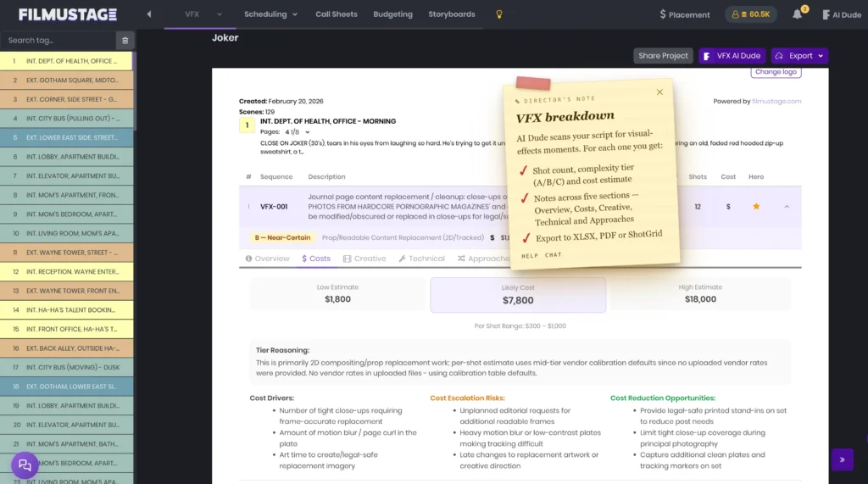Click the B — Near-Certain tier badge

(x=282, y=237)
